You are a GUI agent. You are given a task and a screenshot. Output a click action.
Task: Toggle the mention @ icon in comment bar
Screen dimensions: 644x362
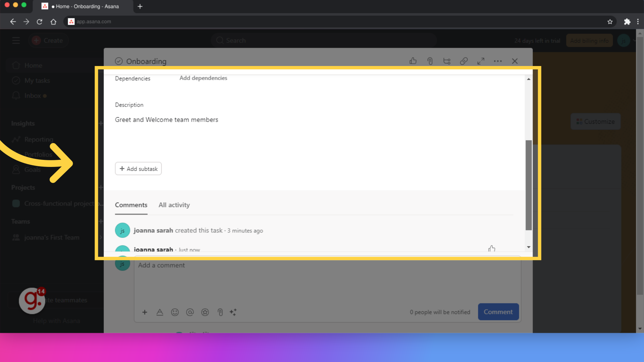point(190,312)
